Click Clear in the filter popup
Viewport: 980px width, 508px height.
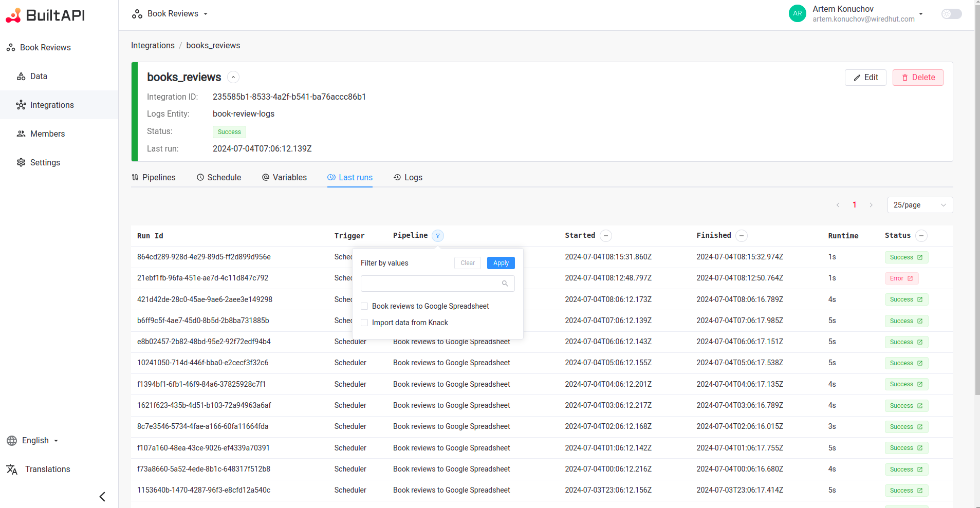[468, 263]
